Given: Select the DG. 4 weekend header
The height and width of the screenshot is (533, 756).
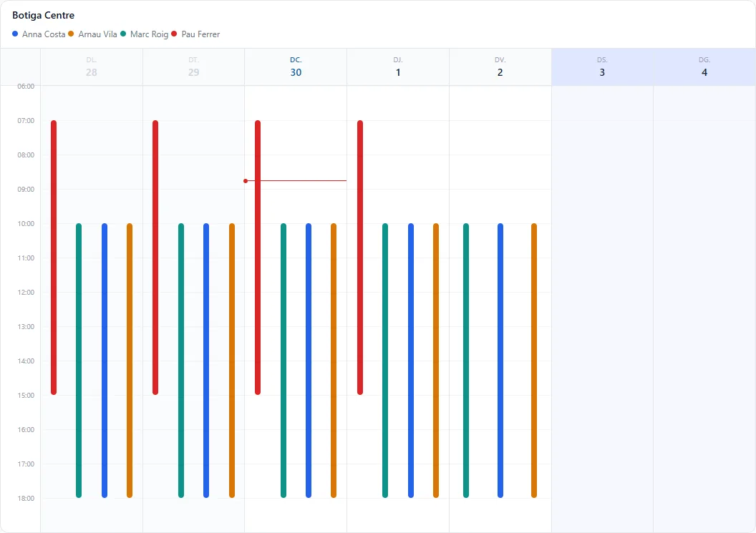Looking at the screenshot, I should 704,67.
